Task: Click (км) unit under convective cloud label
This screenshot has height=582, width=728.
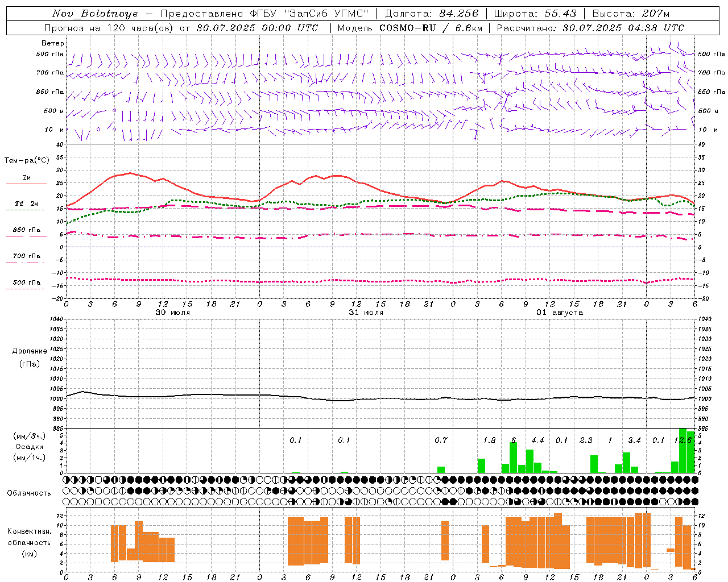Action: click(30, 554)
